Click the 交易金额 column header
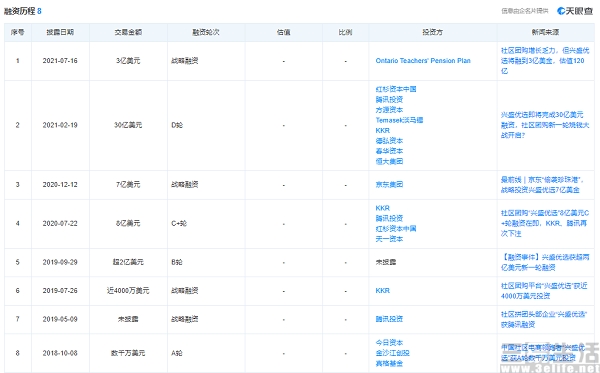 point(128,32)
